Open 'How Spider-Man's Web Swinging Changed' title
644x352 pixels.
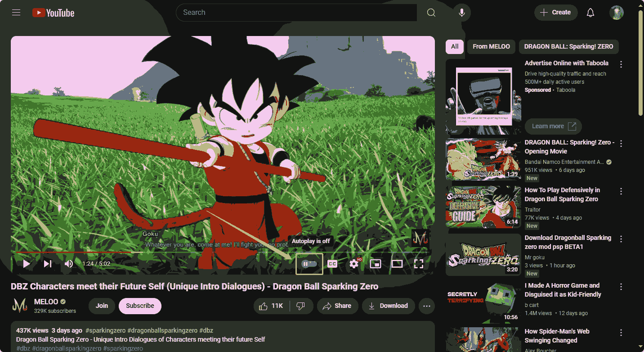[557, 336]
